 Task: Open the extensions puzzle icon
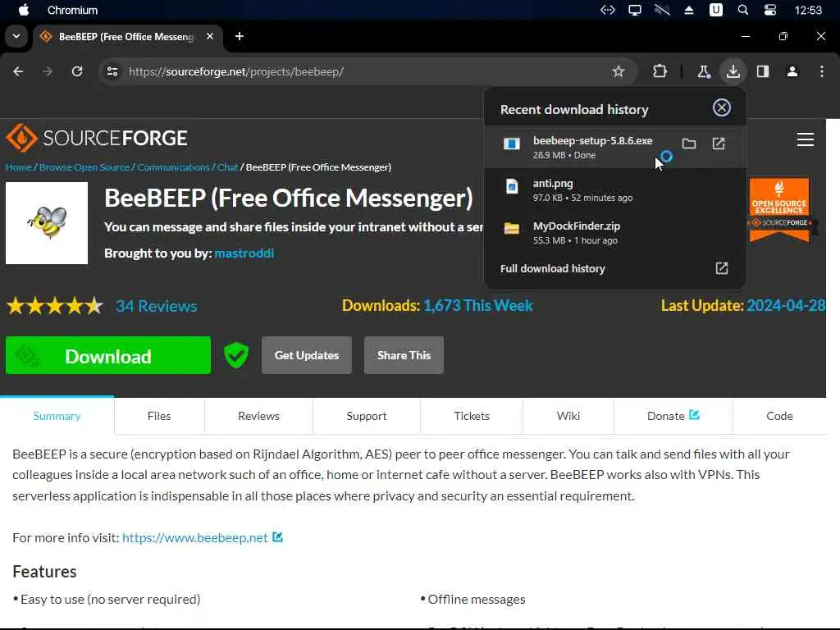point(660,71)
